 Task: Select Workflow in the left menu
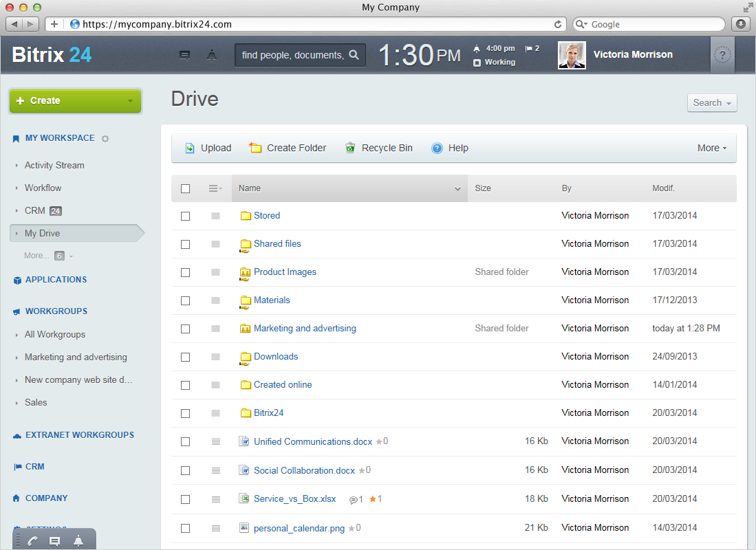[x=43, y=188]
